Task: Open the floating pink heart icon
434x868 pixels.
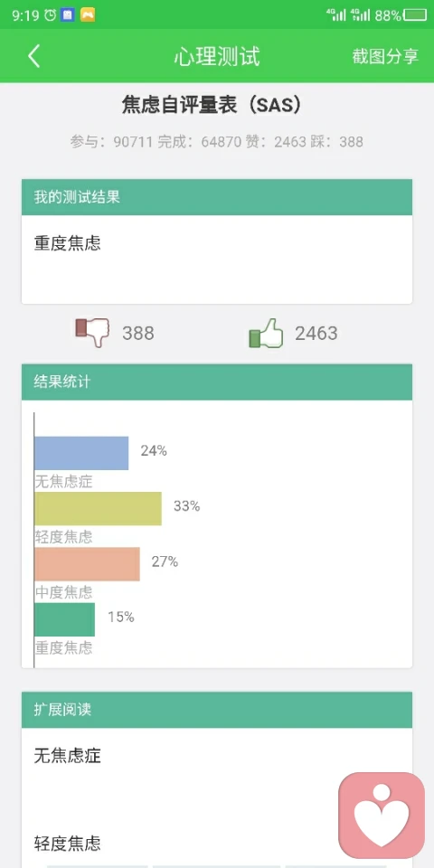Action: (x=382, y=816)
